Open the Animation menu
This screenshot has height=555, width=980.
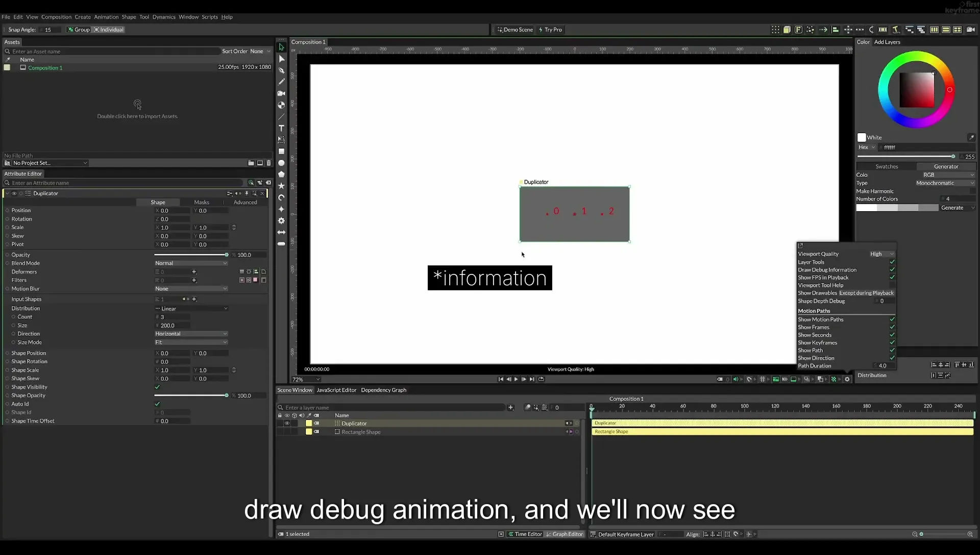click(106, 17)
